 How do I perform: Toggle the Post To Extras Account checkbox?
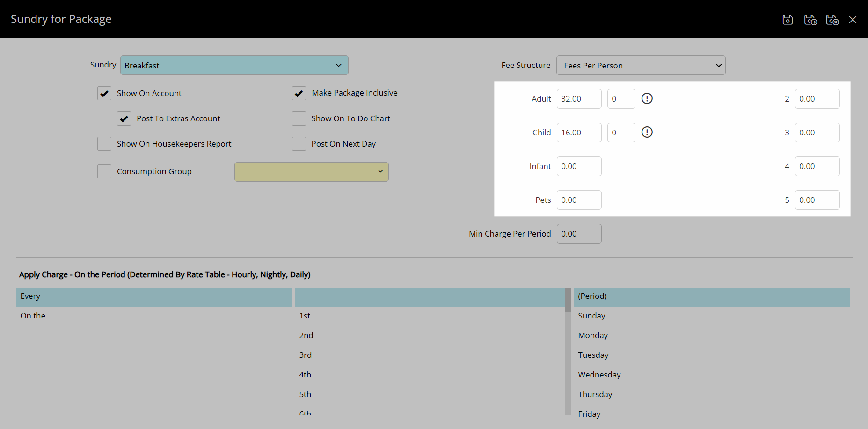124,118
